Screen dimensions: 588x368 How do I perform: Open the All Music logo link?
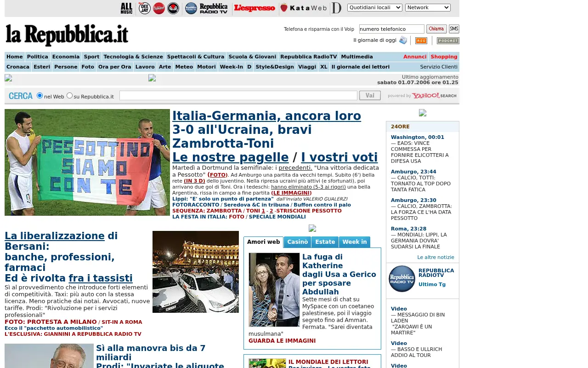point(126,8)
